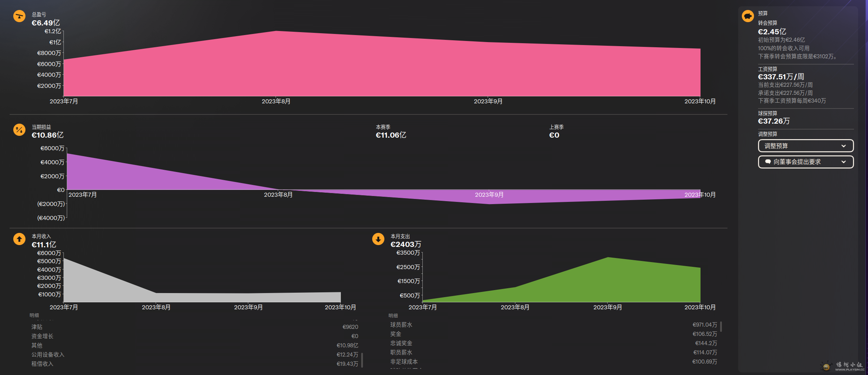Open the 调整预算 dropdown
868x375 pixels.
[x=806, y=146]
